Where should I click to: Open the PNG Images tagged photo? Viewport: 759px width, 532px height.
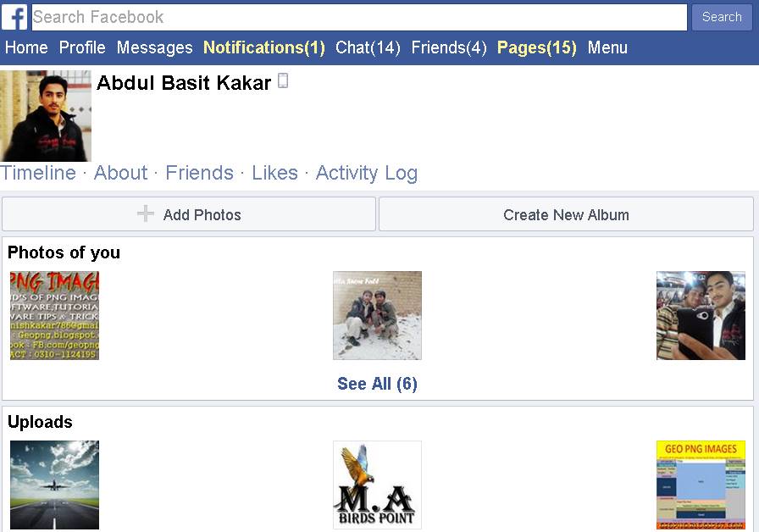54,315
